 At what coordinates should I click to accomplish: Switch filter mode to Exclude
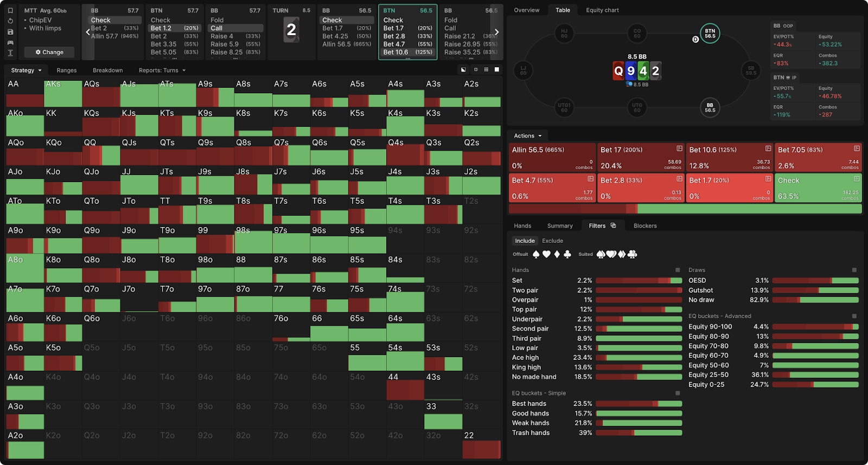[552, 241]
